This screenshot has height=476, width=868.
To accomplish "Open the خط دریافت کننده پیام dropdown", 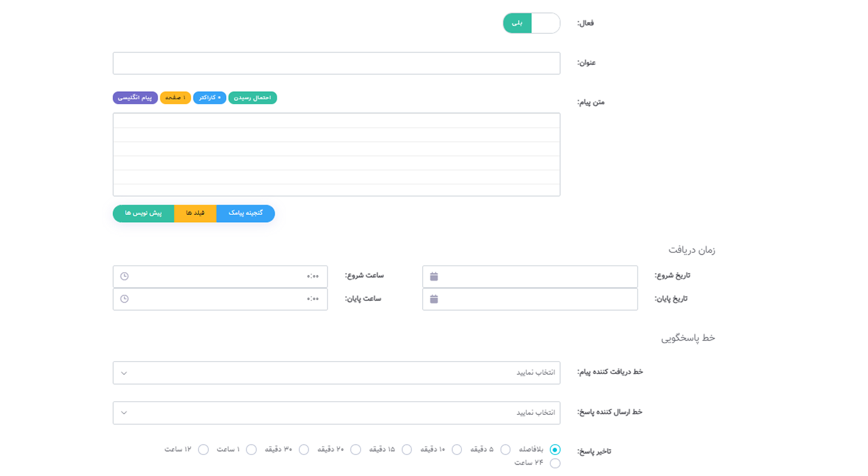I will 337,373.
